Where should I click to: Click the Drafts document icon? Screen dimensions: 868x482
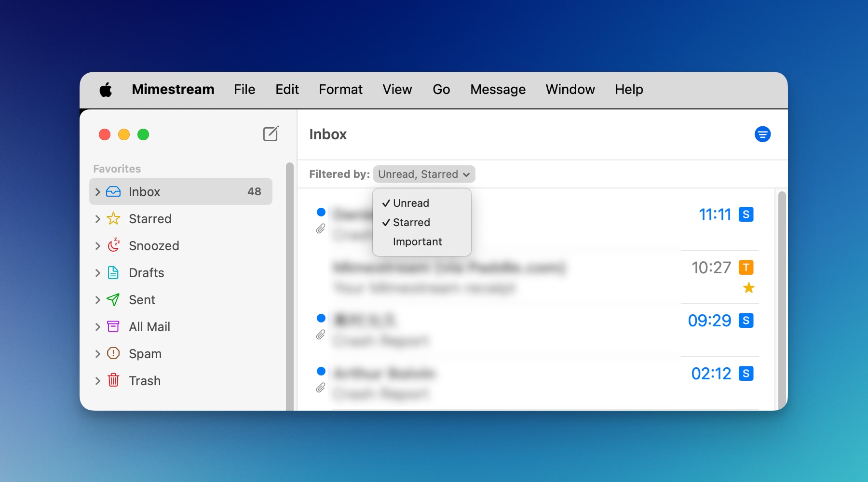[113, 272]
